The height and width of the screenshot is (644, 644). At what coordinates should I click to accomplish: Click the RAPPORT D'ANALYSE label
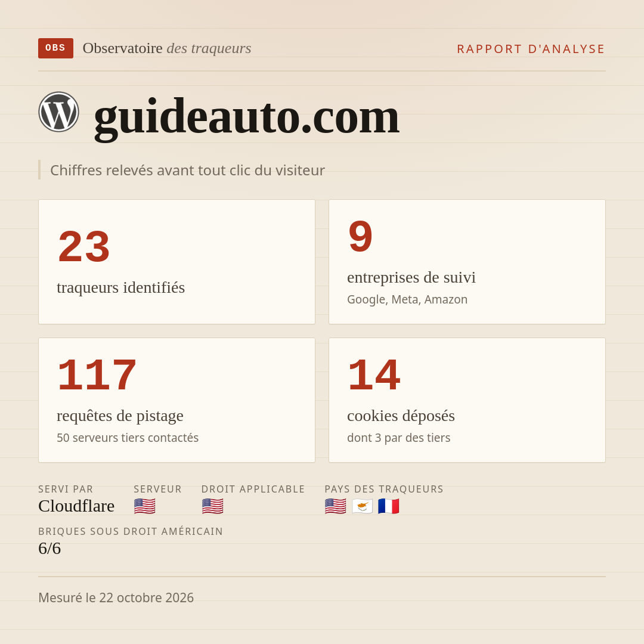click(x=531, y=49)
